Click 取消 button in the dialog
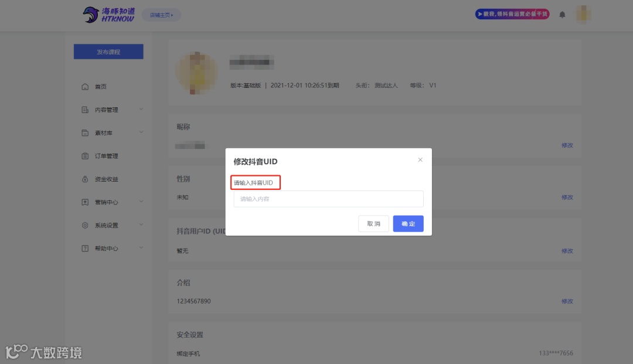 pyautogui.click(x=373, y=223)
